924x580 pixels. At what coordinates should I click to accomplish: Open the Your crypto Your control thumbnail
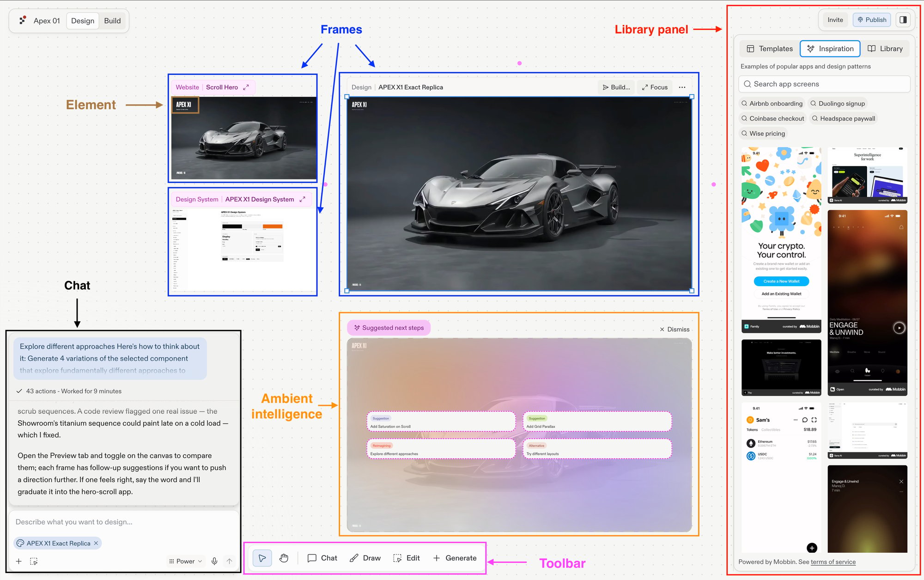click(781, 240)
